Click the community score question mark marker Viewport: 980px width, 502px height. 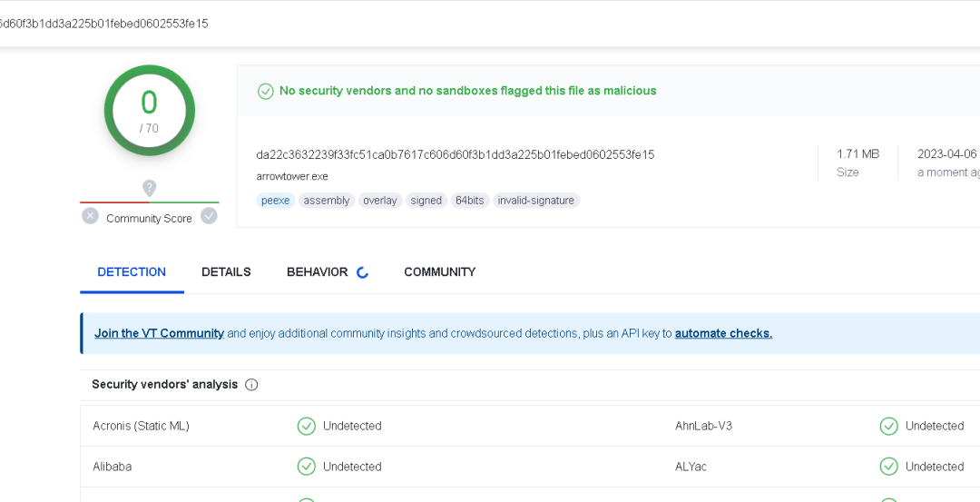click(150, 188)
